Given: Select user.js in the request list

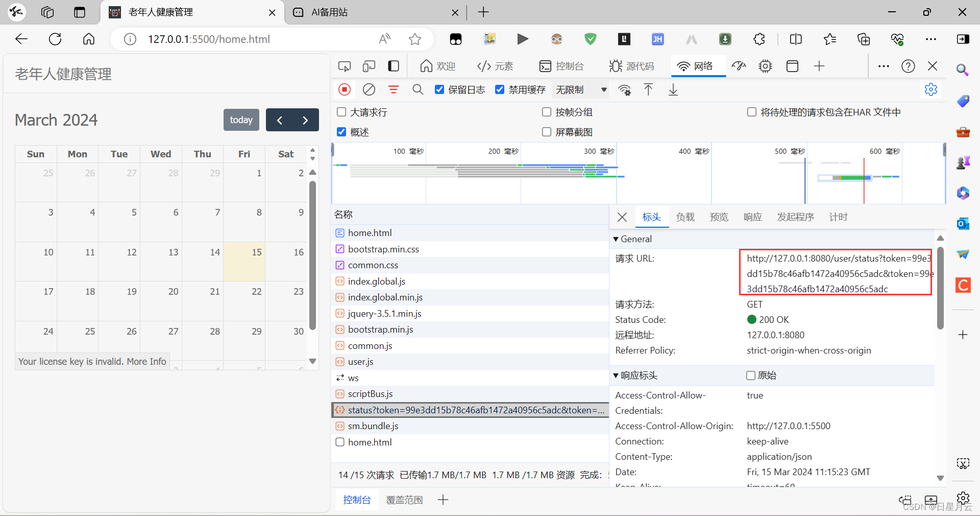Looking at the screenshot, I should (x=360, y=362).
